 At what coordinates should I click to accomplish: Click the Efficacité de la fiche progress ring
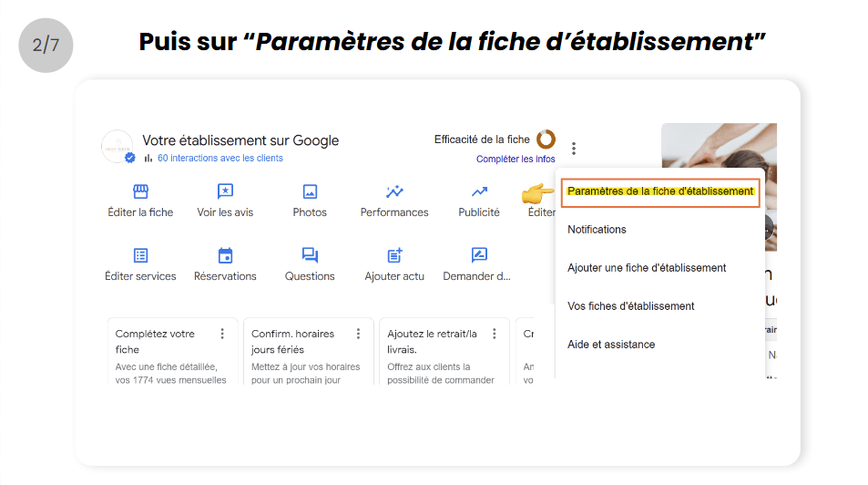(546, 139)
